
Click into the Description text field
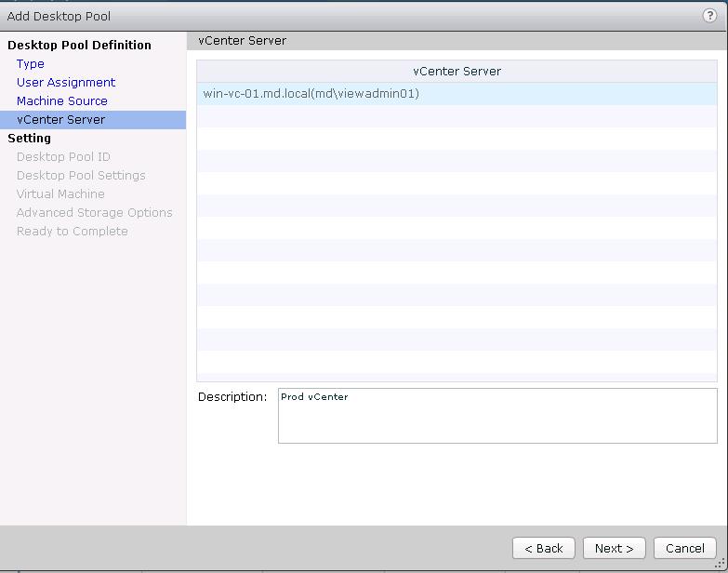tap(497, 416)
